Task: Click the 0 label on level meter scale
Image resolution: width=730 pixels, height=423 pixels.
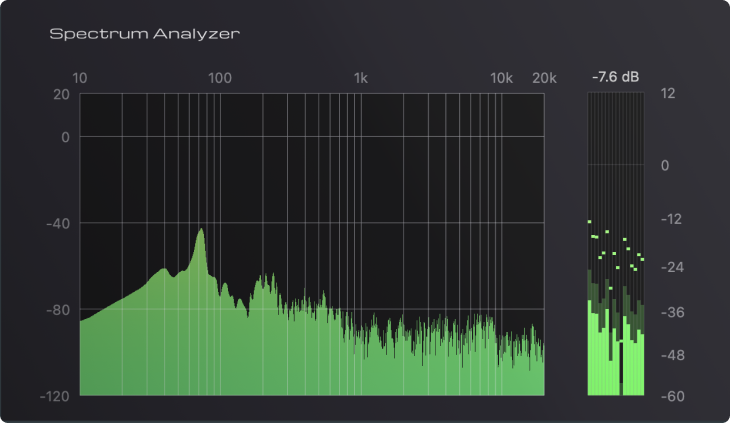Action: pos(665,165)
